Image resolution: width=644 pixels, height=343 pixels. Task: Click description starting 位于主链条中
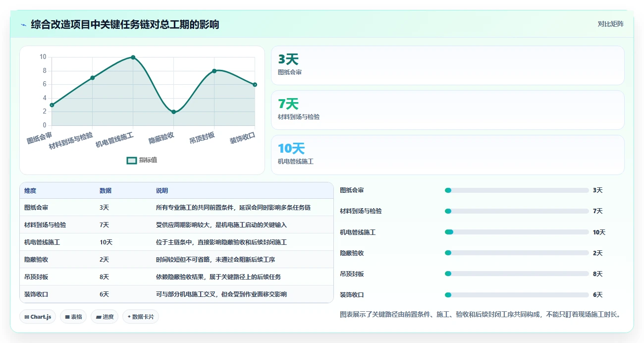(221, 242)
